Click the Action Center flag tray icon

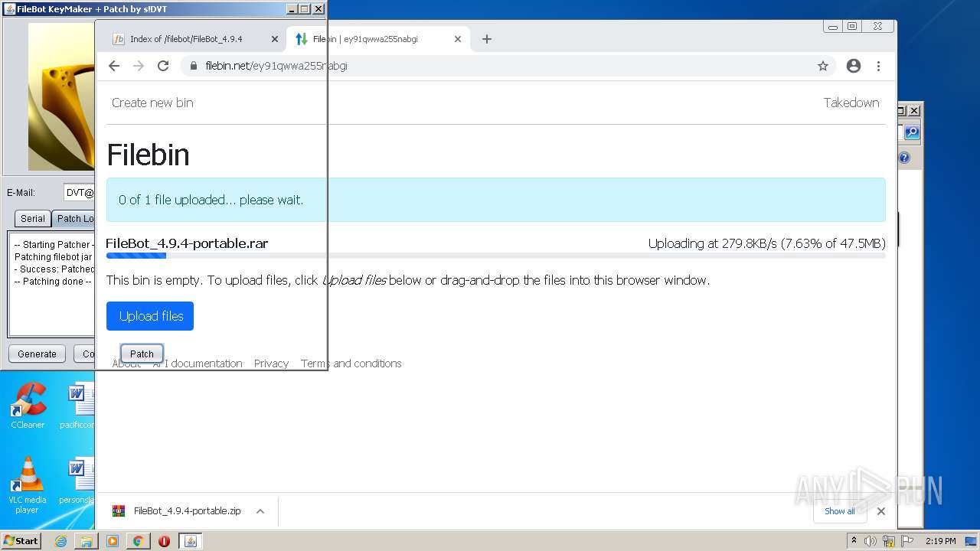(x=907, y=541)
